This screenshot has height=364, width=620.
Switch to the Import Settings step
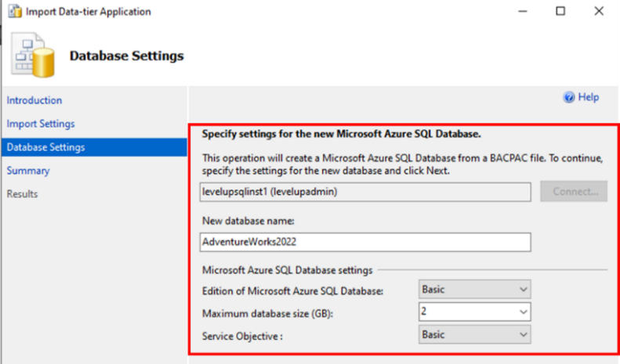(x=41, y=124)
